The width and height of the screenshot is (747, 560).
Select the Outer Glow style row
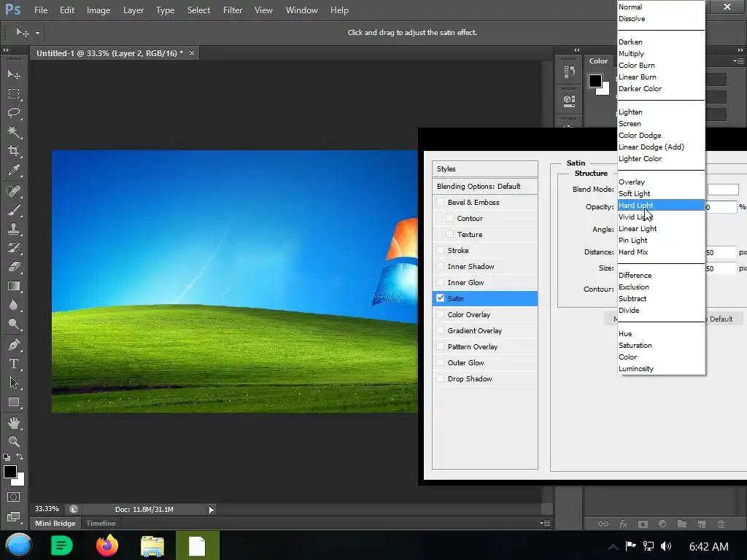pos(485,363)
